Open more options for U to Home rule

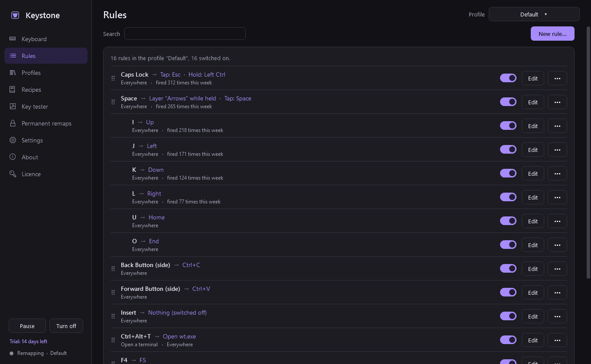[557, 221]
